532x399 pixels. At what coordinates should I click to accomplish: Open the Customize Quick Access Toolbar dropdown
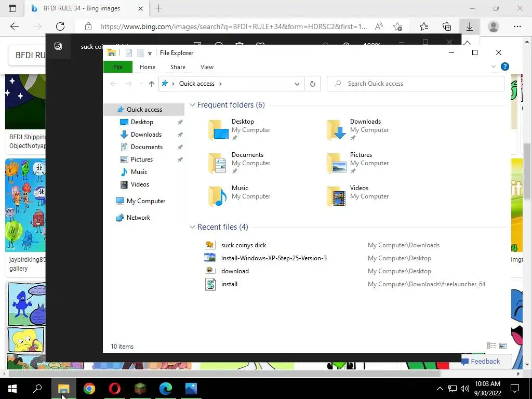tap(150, 53)
